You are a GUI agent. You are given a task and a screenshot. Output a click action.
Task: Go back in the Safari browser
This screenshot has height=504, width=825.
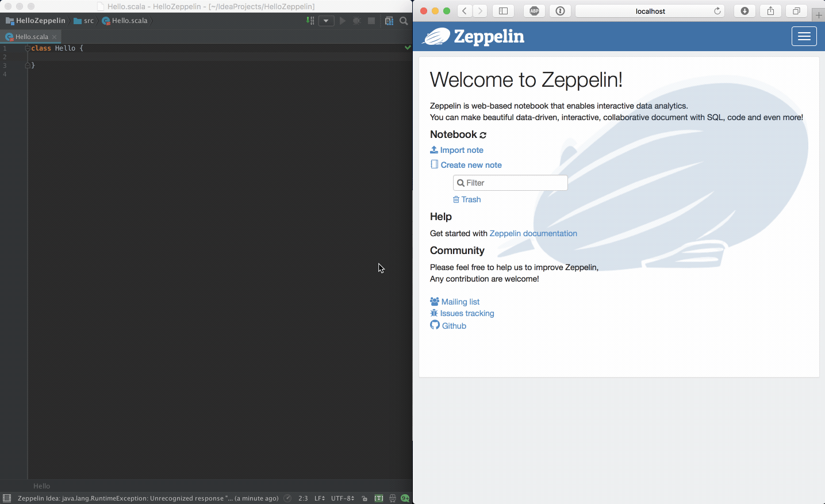click(x=465, y=11)
